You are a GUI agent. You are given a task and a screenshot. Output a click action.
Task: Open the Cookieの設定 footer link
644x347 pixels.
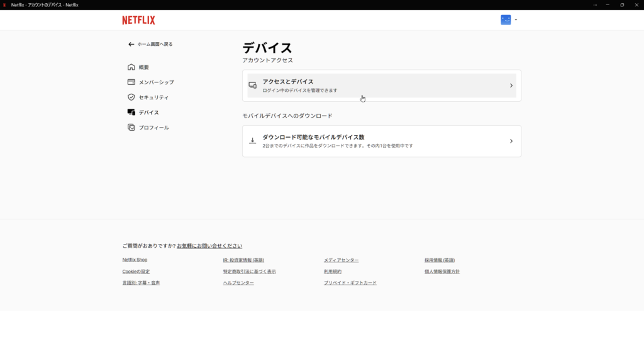[136, 272]
